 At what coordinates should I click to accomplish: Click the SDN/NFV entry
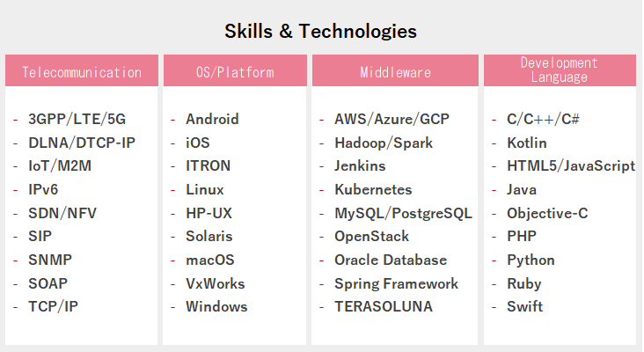click(x=62, y=213)
